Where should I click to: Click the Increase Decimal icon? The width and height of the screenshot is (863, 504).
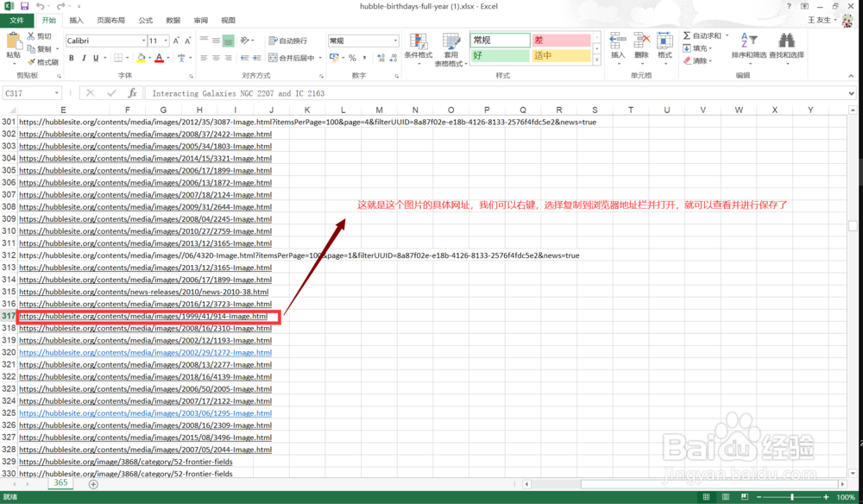[381, 58]
